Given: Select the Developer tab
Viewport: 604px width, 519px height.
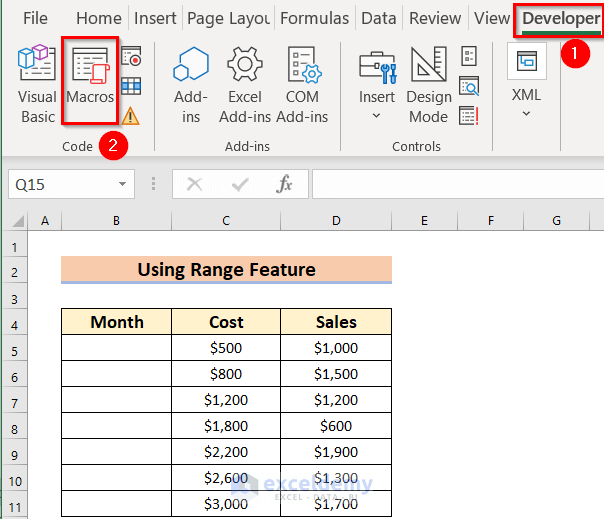Looking at the screenshot, I should click(x=560, y=19).
